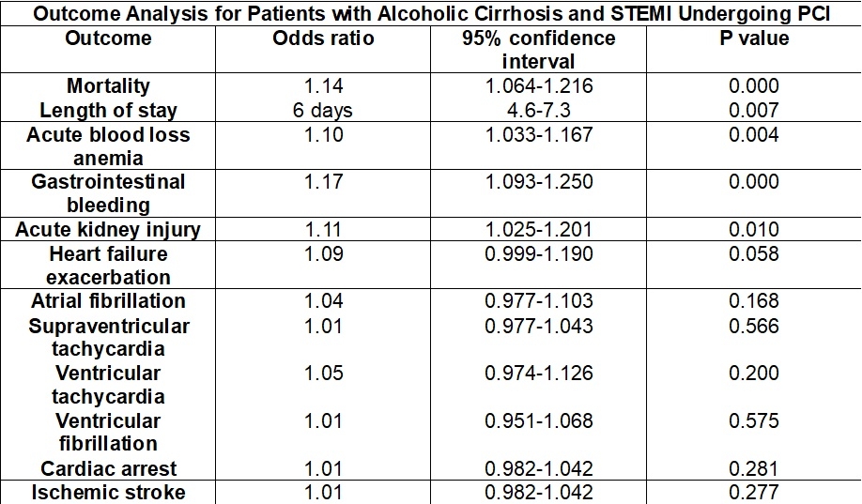Viewport: 862px width, 504px height.
Task: Select the 1.17 odds ratio cell
Action: pyautogui.click(x=324, y=182)
